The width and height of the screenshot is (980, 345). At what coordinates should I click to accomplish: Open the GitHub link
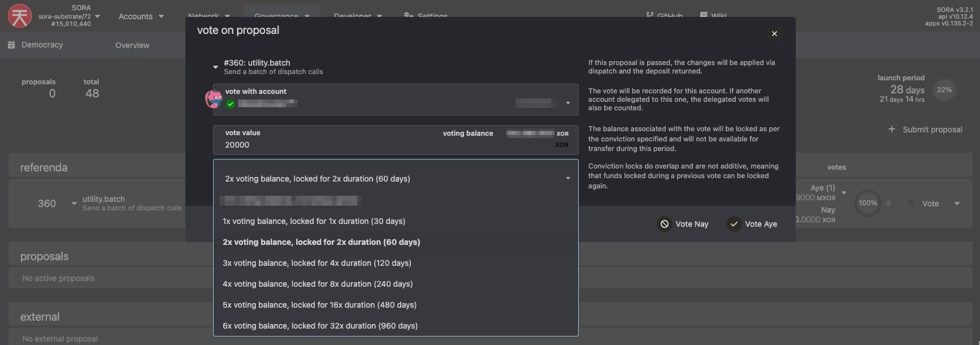[x=664, y=15]
